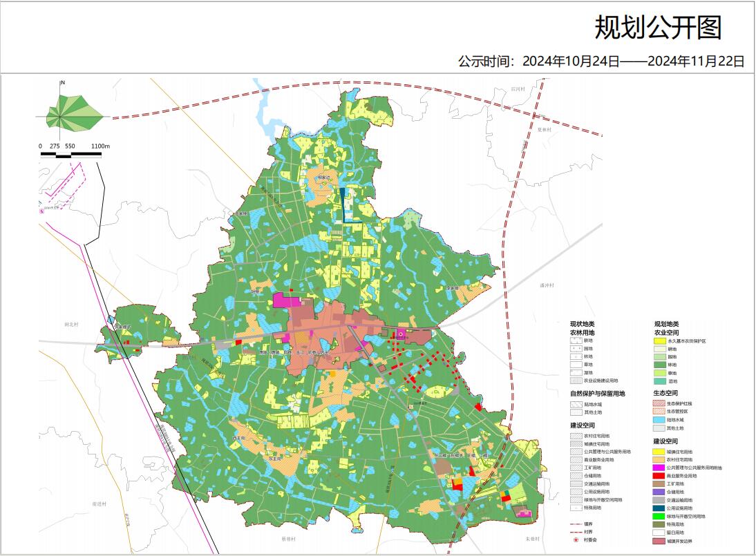Viewport: 756px width, 556px height.
Task: Click the 公示时间 date range text
Action: [x=601, y=61]
